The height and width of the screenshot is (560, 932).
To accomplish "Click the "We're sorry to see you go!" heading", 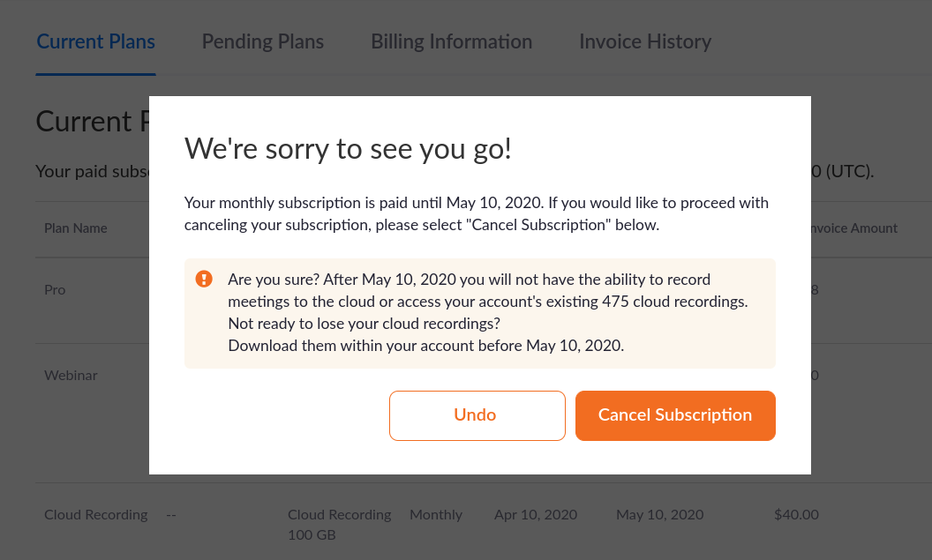I will pyautogui.click(x=348, y=148).
